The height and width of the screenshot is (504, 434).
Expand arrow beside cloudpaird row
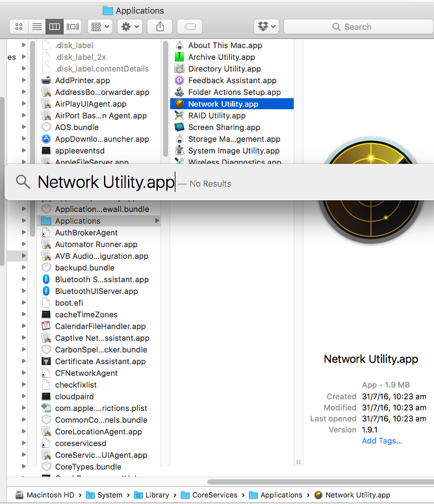coord(24,396)
